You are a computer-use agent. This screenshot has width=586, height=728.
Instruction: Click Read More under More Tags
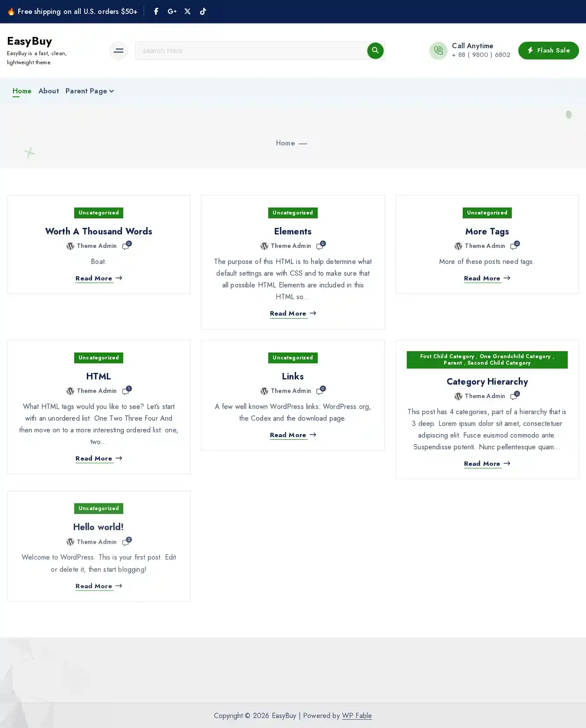(487, 278)
